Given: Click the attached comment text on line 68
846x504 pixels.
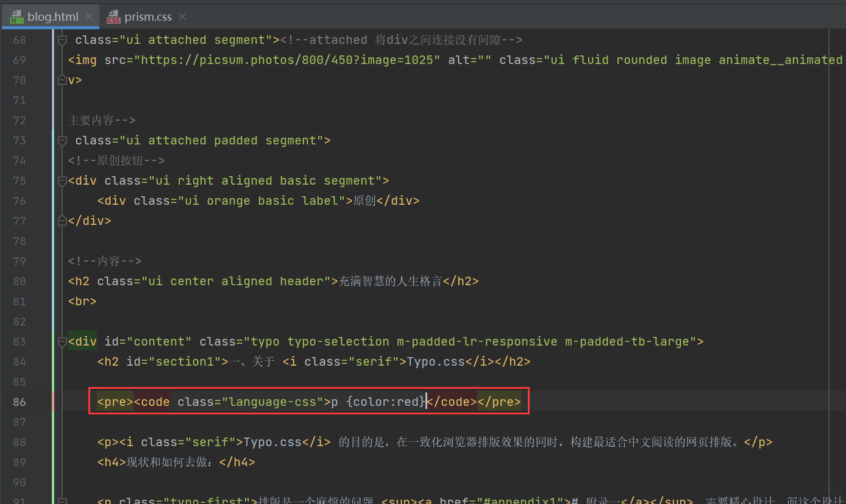Looking at the screenshot, I should (x=401, y=40).
